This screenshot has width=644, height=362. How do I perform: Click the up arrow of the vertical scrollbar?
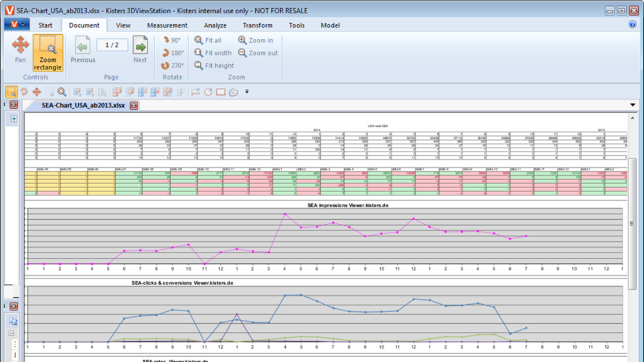click(x=632, y=118)
